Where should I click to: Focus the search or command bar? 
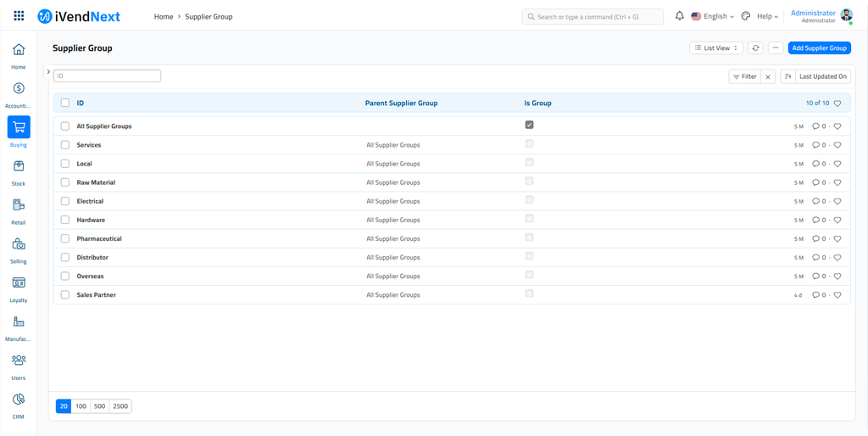tap(593, 17)
